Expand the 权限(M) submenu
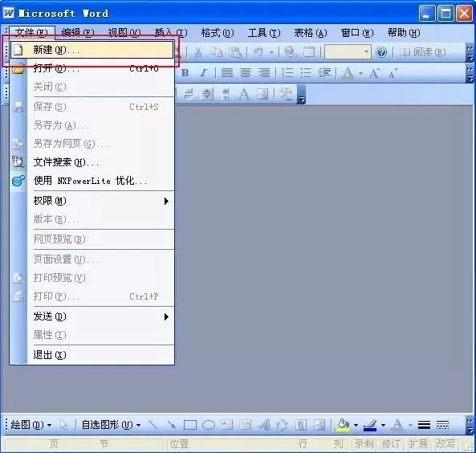 click(100, 201)
